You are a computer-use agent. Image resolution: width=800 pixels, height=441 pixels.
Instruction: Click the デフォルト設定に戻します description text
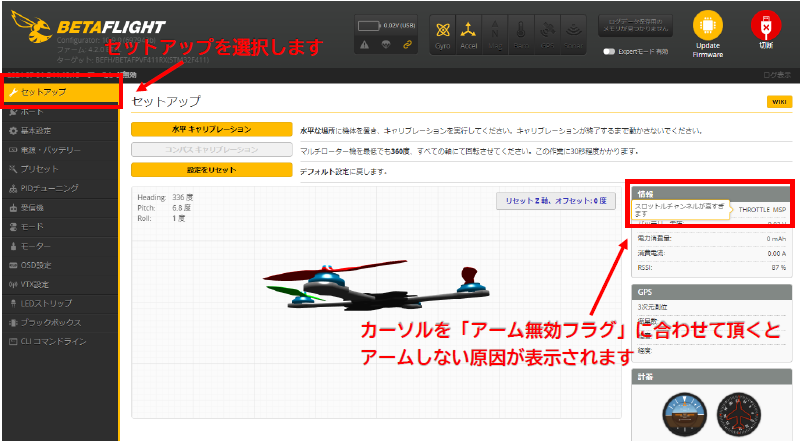coord(343,172)
